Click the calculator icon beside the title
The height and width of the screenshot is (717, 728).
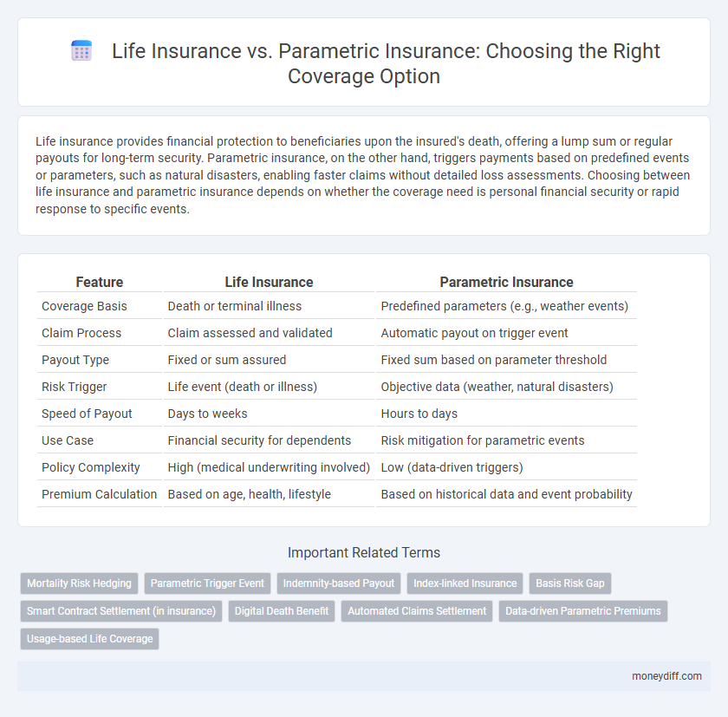tap(81, 50)
